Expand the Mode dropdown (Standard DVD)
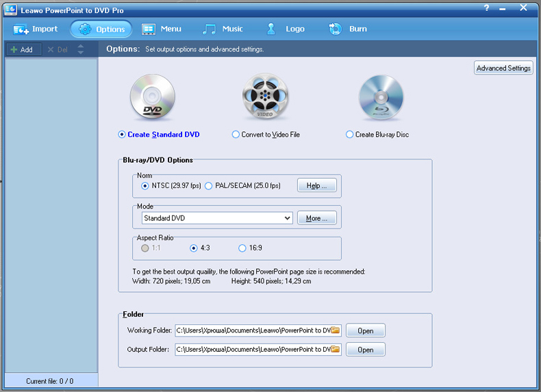Screen dimensions: 541x392 tap(217, 218)
